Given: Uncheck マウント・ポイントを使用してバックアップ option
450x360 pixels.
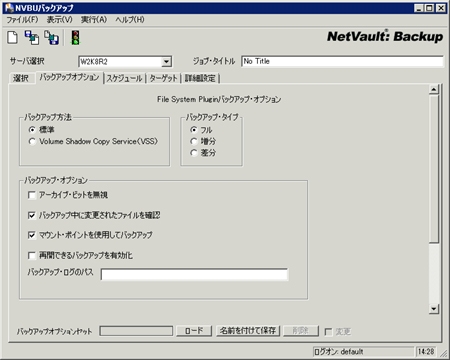Looking at the screenshot, I should pyautogui.click(x=32, y=235).
